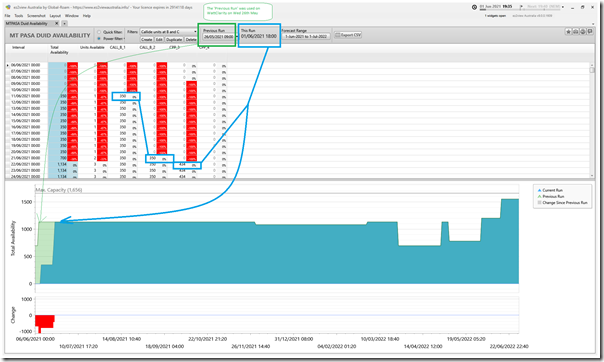Select the 15/06/2021 00:00 interval row

click(25, 121)
